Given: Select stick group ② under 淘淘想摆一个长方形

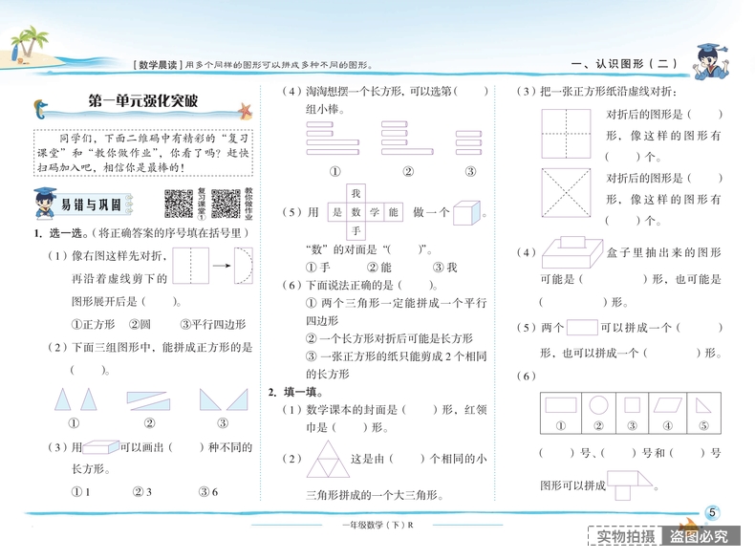Looking at the screenshot, I should (x=407, y=138).
